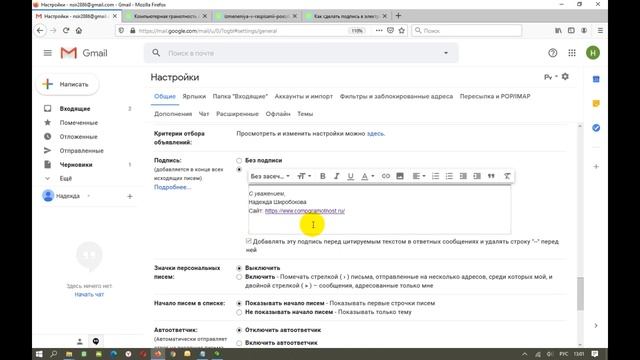Increase indent in signature editor
Image resolution: width=640 pixels, height=360 pixels.
point(477,176)
